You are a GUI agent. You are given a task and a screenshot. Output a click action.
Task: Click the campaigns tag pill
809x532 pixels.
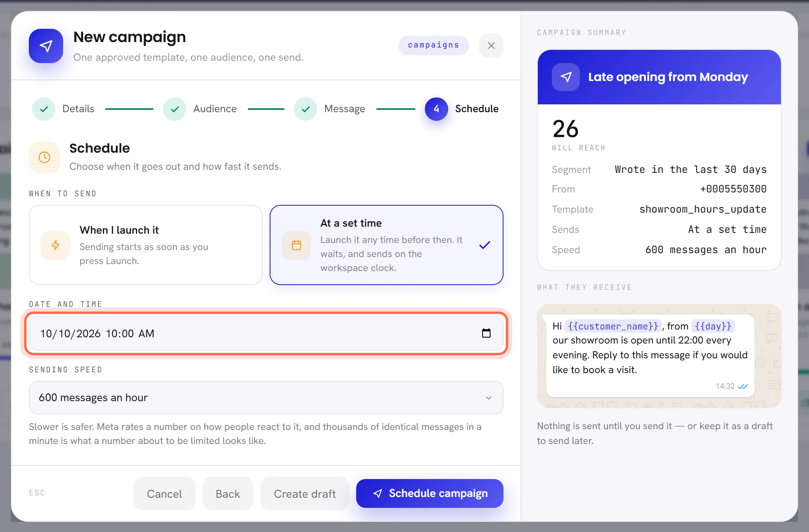pos(433,45)
